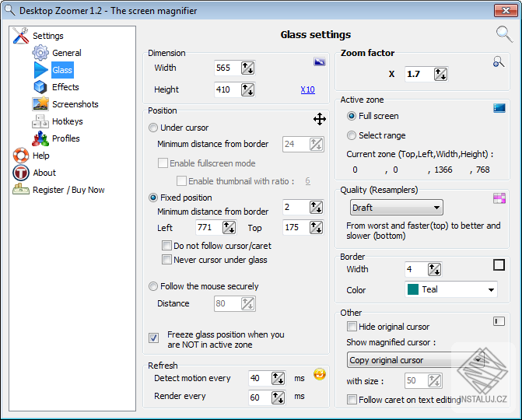Open the Copy original cursor dropdown
Screen dimensions: 522x420
(x=415, y=360)
